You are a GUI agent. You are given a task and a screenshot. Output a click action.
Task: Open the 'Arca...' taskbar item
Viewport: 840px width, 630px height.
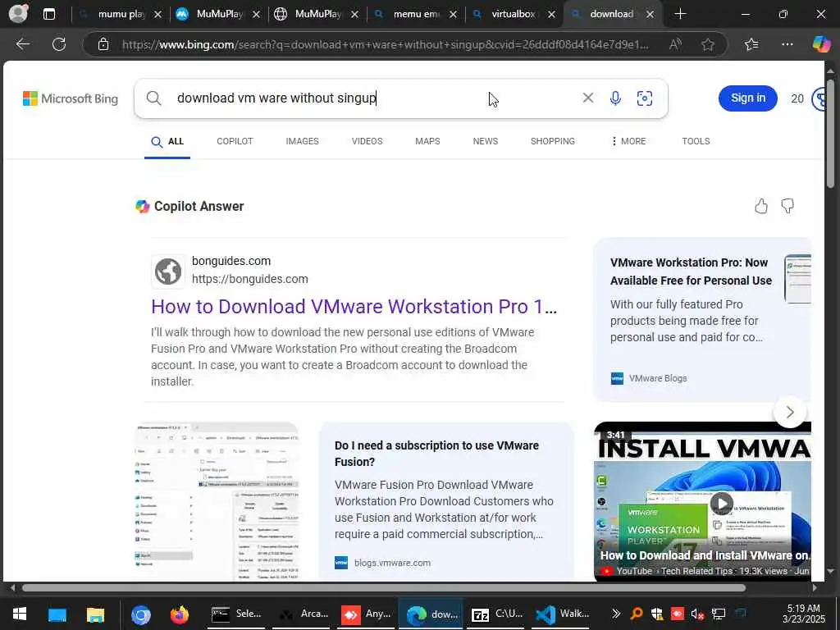[x=303, y=614]
